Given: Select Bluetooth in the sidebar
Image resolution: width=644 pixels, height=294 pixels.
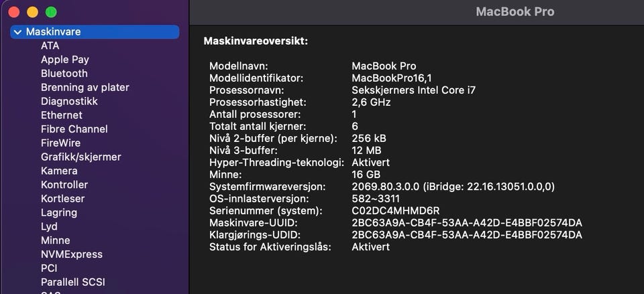Looking at the screenshot, I should [64, 74].
